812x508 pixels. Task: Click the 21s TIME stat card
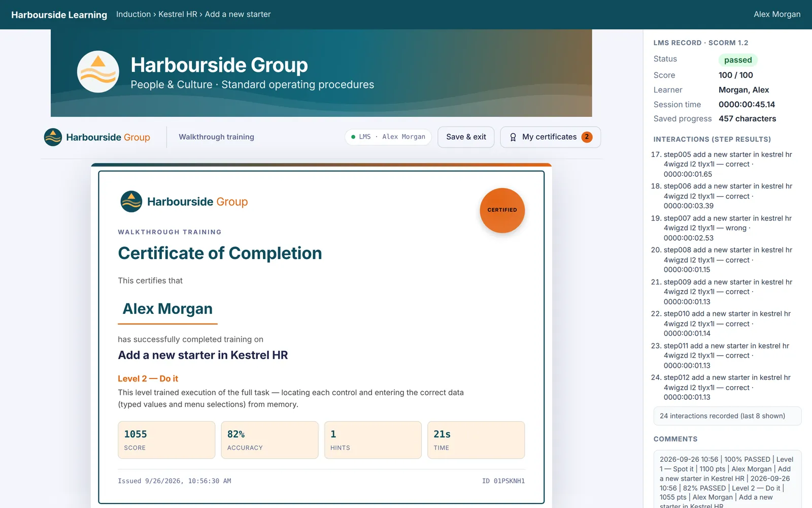[476, 440]
